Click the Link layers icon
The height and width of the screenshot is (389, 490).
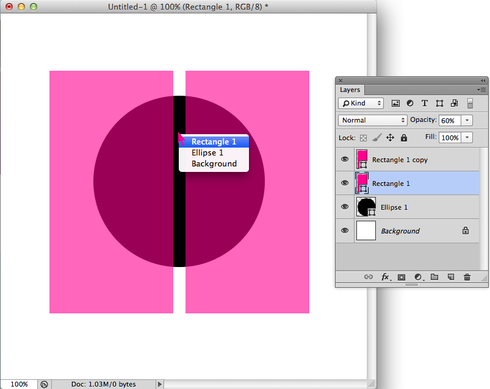tap(368, 277)
